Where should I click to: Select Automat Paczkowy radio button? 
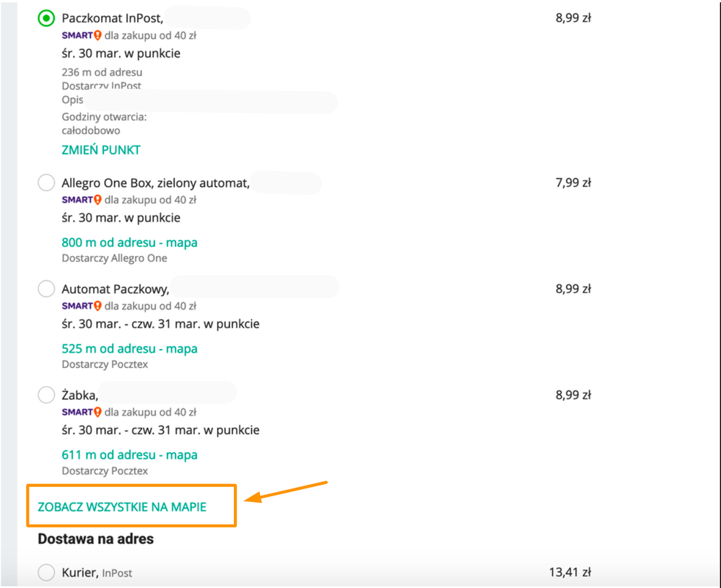click(46, 289)
